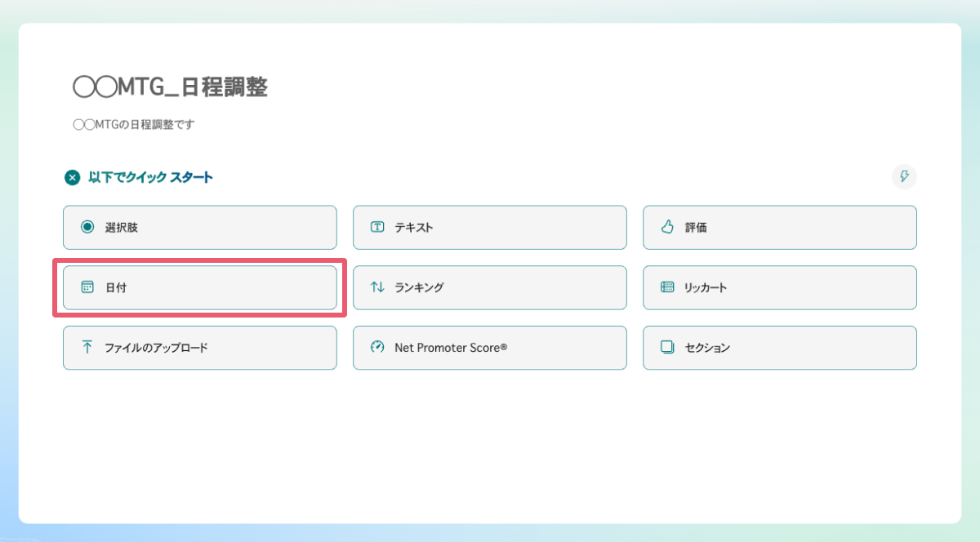Insert a ランキング question
The image size is (980, 542).
point(489,287)
